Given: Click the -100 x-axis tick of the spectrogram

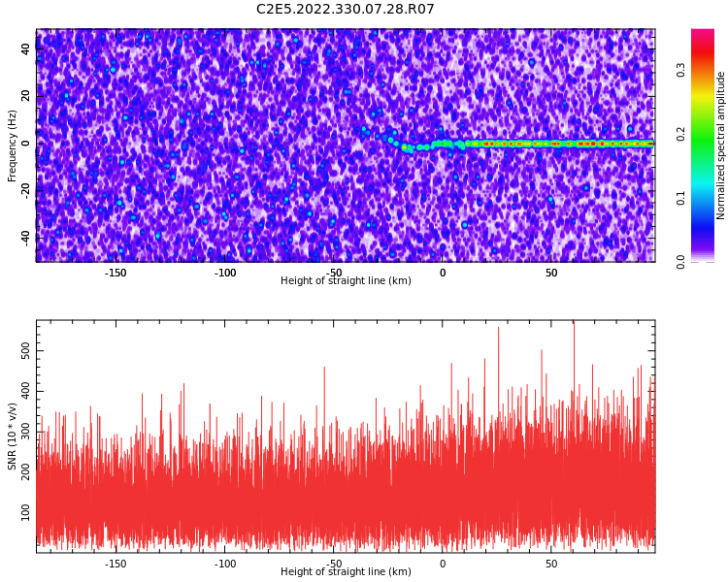Looking at the screenshot, I should pyautogui.click(x=225, y=273).
